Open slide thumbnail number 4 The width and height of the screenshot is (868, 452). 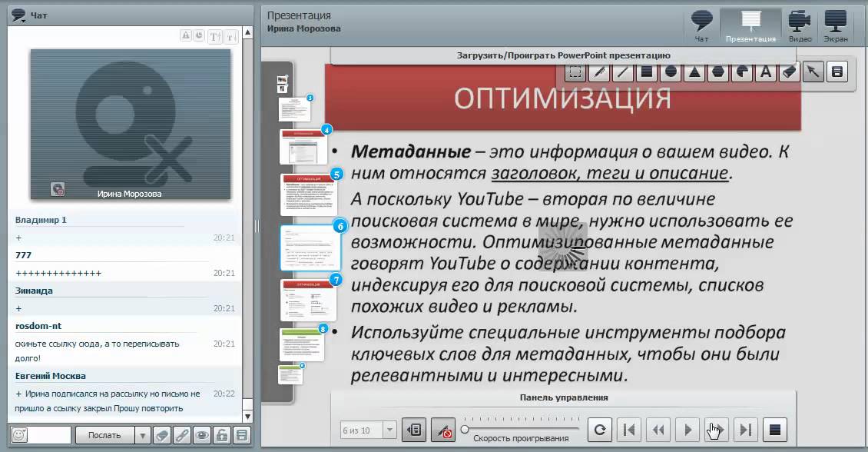[303, 148]
